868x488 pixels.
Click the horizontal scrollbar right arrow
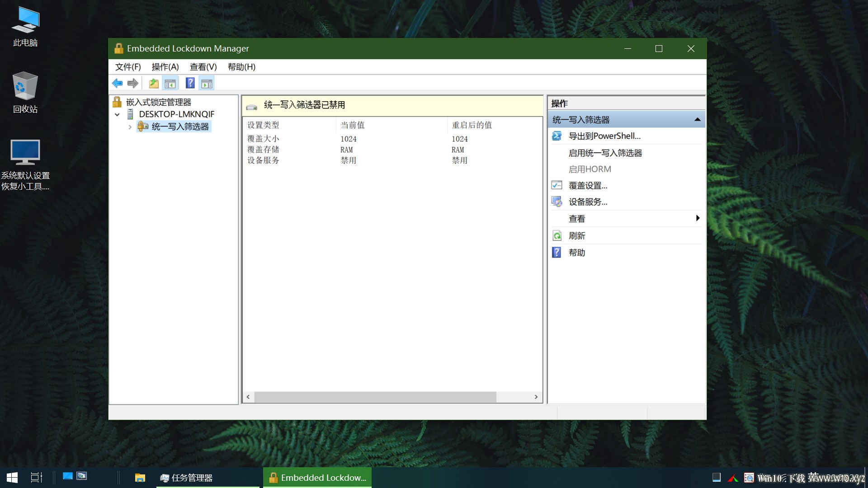[536, 397]
